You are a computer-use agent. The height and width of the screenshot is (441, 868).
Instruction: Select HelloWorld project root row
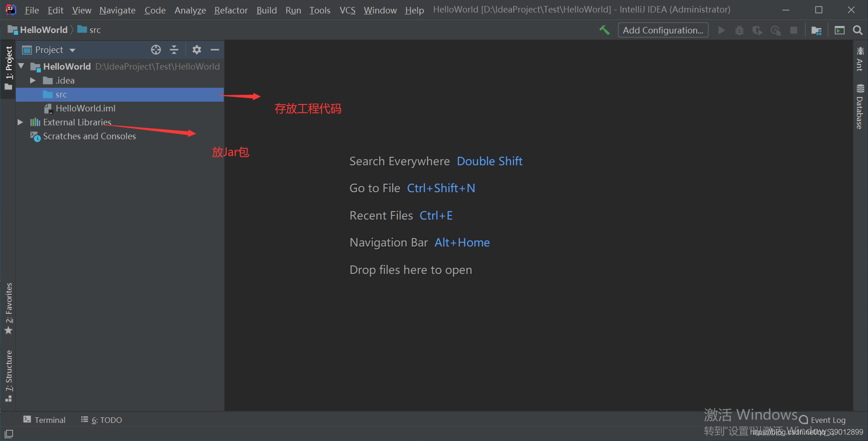point(120,66)
